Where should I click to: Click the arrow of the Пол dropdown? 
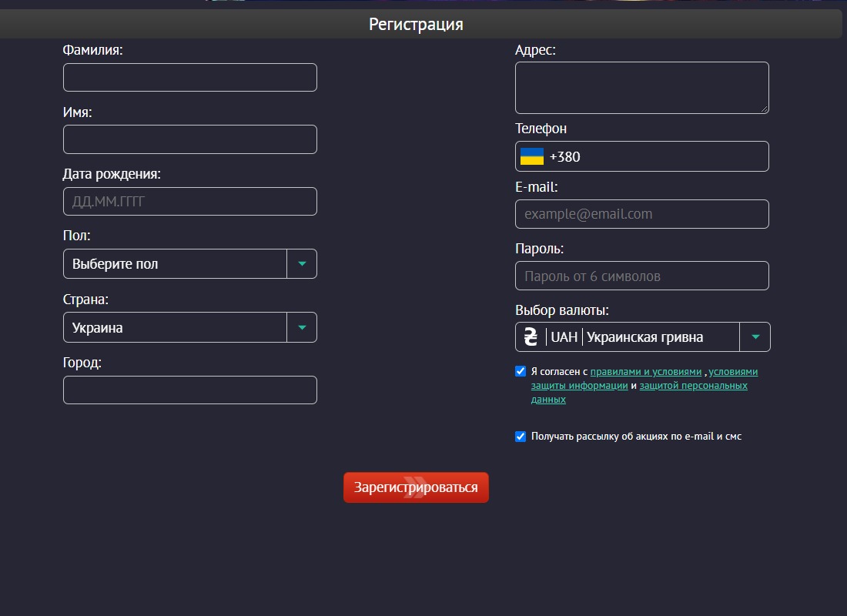[302, 263]
